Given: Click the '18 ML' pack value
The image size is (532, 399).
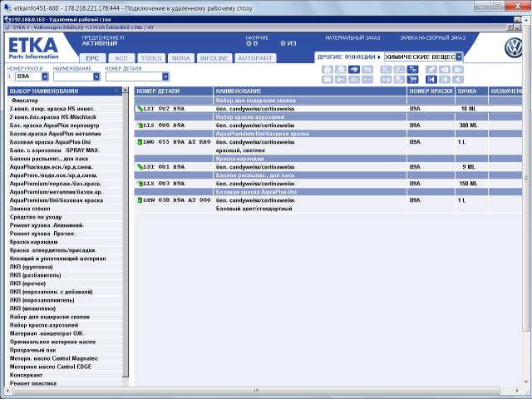Looking at the screenshot, I should click(x=469, y=109).
